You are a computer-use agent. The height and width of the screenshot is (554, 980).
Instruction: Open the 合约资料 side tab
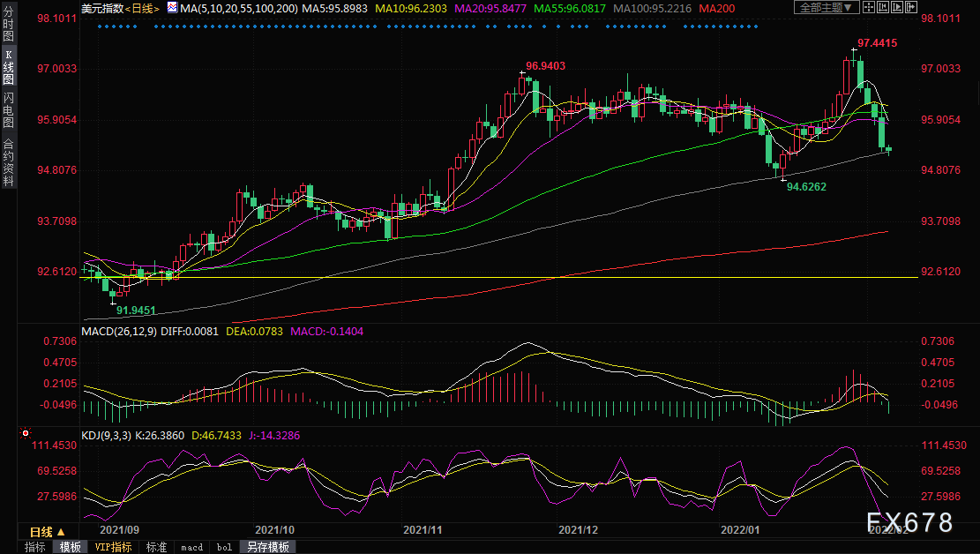(8, 161)
